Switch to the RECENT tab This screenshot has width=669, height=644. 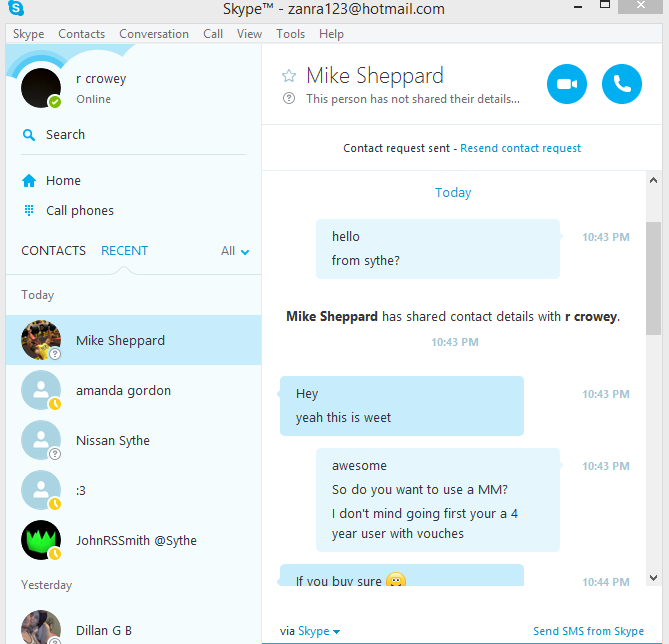[x=125, y=251]
